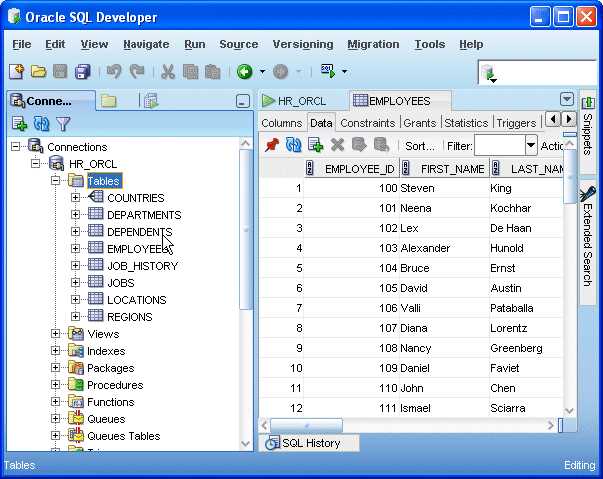Click the Save All icon in main toolbar
The height and width of the screenshot is (479, 603).
pos(82,72)
